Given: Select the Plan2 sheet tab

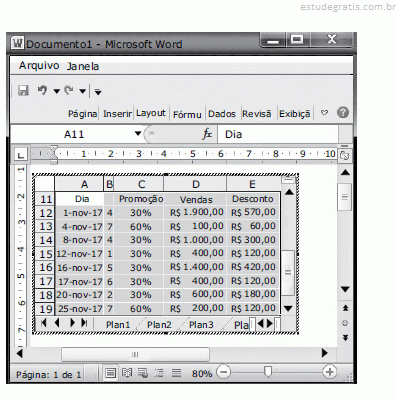Looking at the screenshot, I should [159, 325].
